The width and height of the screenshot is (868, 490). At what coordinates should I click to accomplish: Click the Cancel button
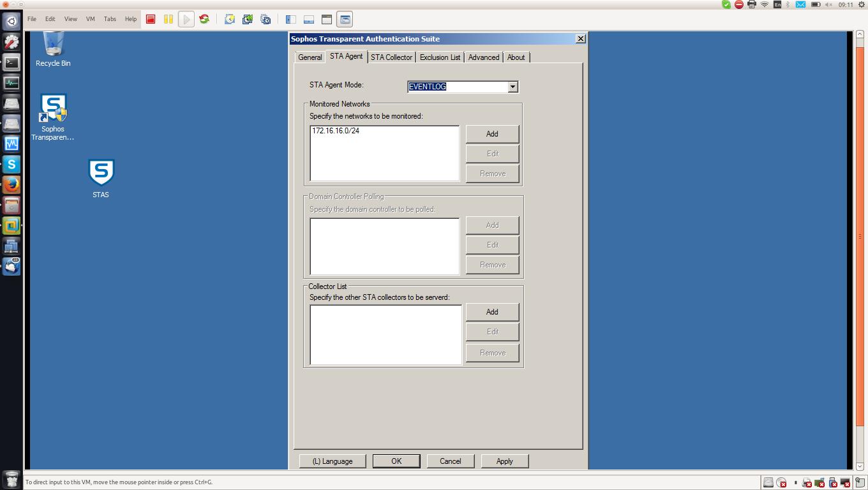coord(450,461)
